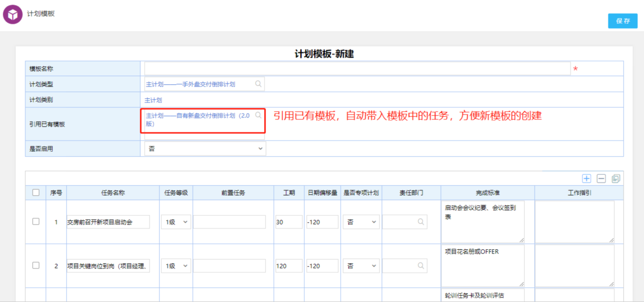Viewport: 644px width, 302px height.
Task: Click the 工作指引 textarea in row 2
Action: tap(574, 266)
